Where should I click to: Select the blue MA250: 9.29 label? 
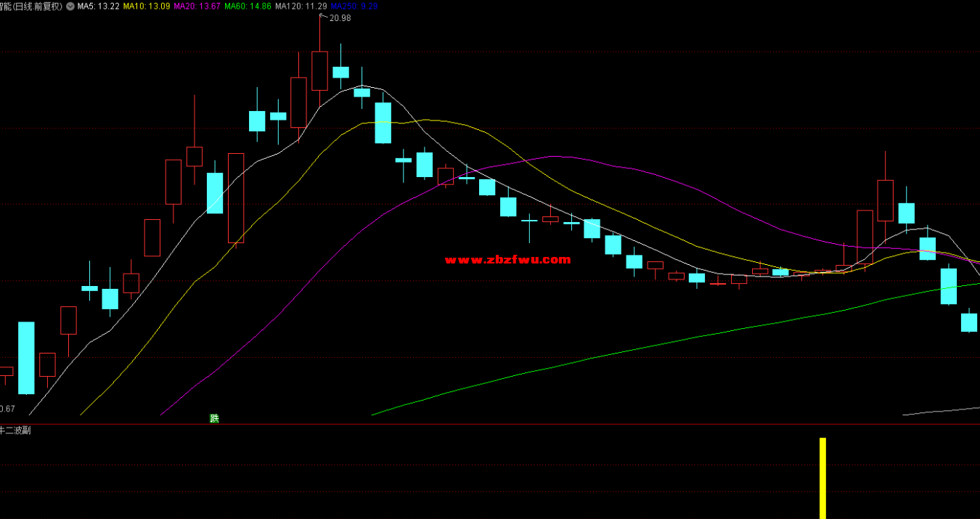point(354,6)
